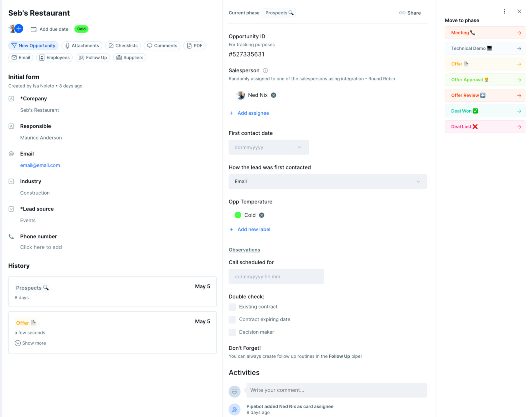The height and width of the screenshot is (417, 532).
Task: Open the Employees connection
Action: tap(54, 57)
